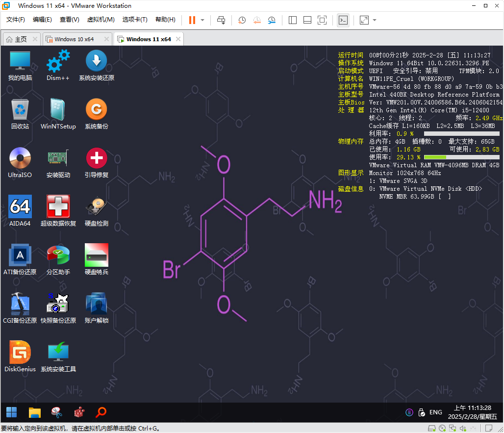Open the snapshot manager toolbar icon
Viewport: 504px width, 433px height.
pos(273,20)
